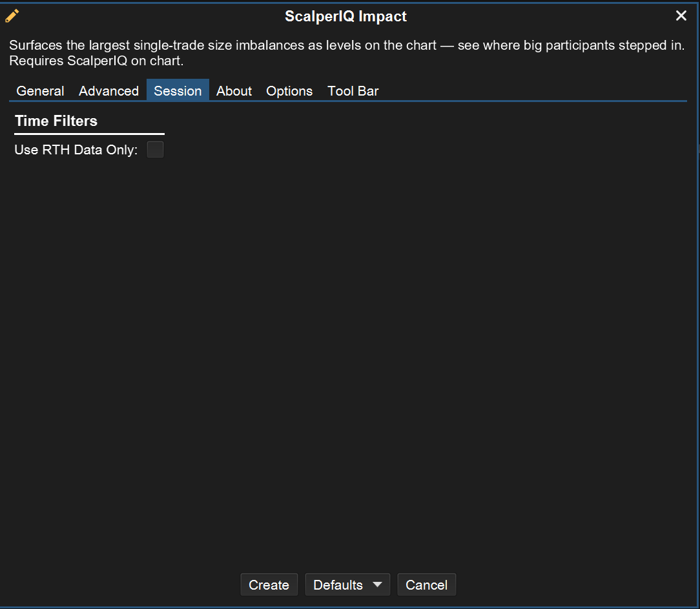Click the Create button
700x609 pixels.
tap(269, 585)
